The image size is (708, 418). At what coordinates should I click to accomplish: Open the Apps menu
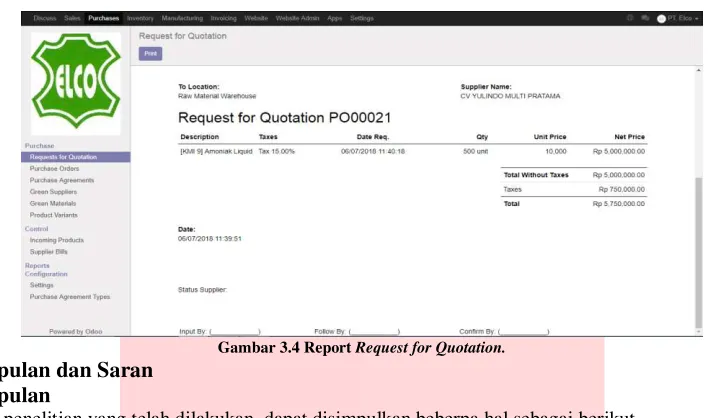tap(335, 19)
